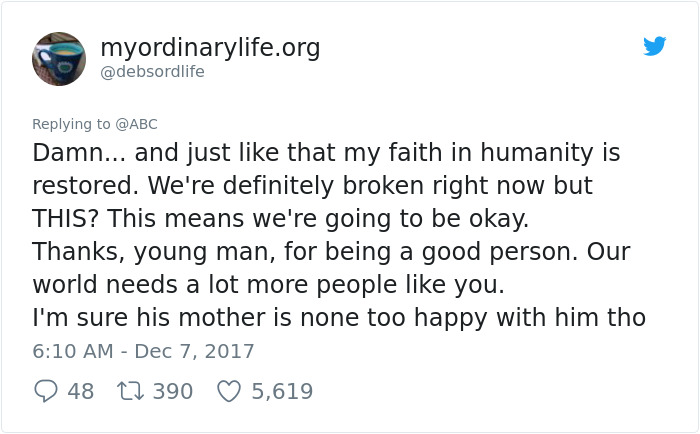Open the teacup profile avatar

pyautogui.click(x=59, y=58)
